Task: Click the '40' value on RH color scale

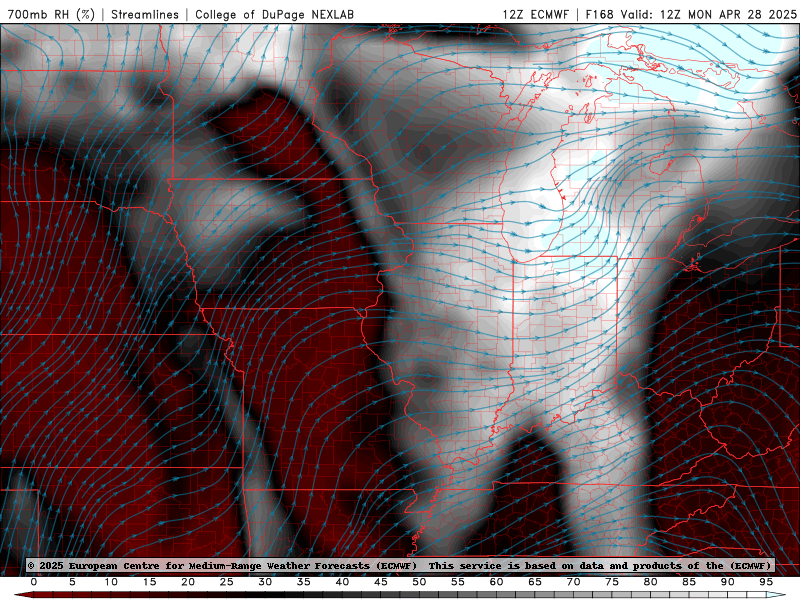Action: pyautogui.click(x=342, y=582)
